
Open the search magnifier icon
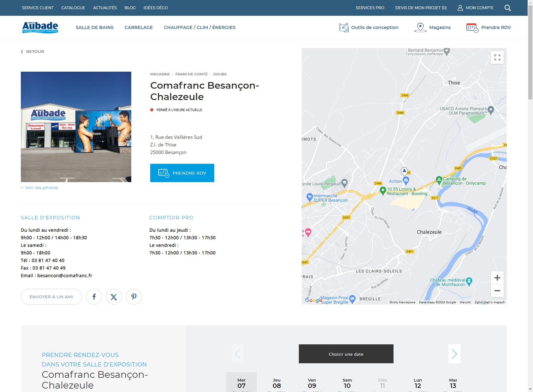pos(507,8)
